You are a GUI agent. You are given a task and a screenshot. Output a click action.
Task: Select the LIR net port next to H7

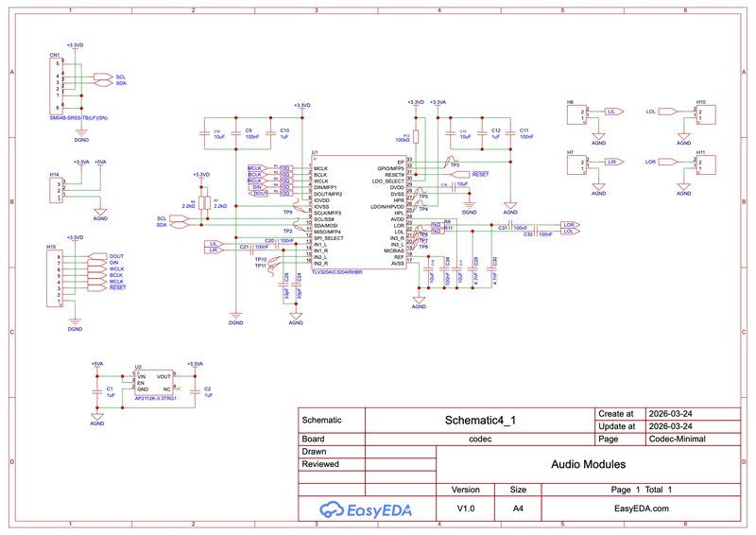tap(613, 162)
